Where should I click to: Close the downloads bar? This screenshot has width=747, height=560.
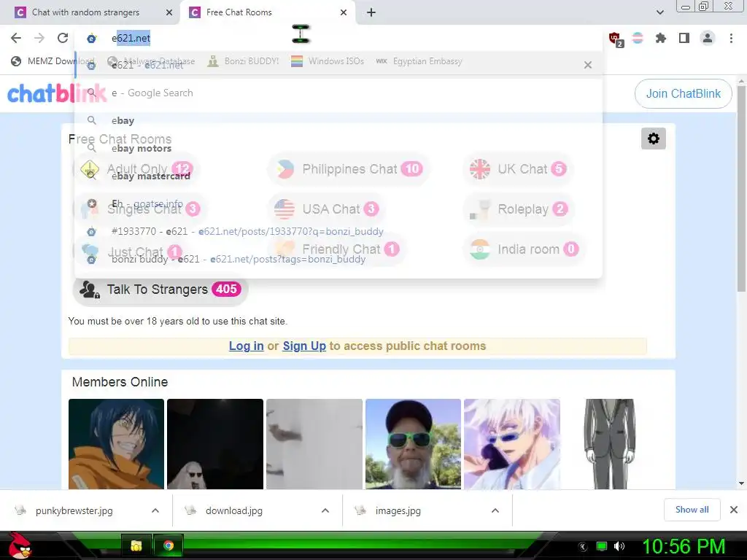pos(734,510)
